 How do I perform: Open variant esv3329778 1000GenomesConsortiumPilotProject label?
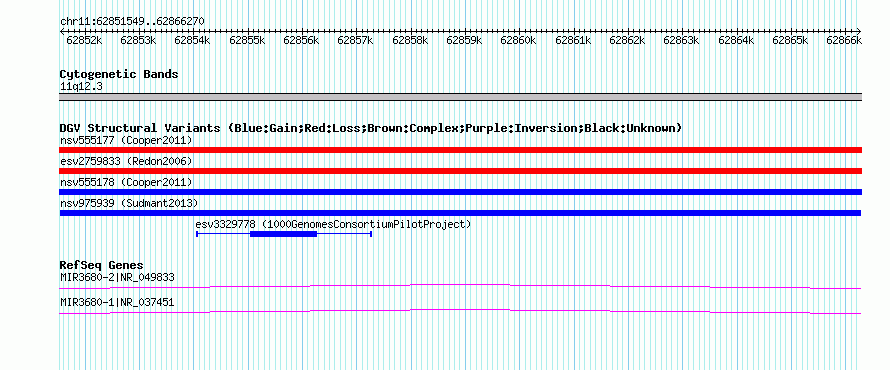(x=333, y=224)
